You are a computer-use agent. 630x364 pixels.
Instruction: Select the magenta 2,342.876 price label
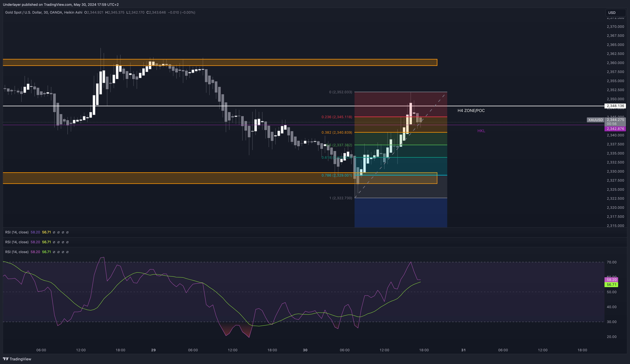tap(615, 129)
